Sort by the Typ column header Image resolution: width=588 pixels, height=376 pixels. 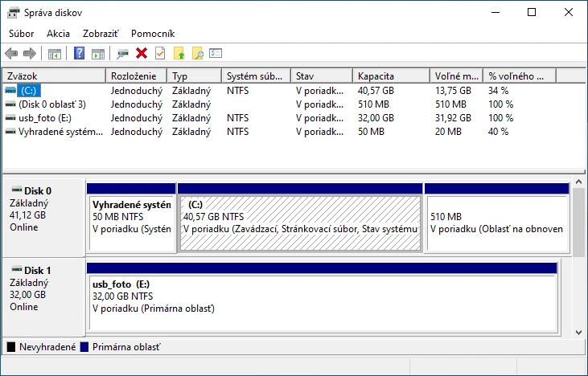point(194,76)
